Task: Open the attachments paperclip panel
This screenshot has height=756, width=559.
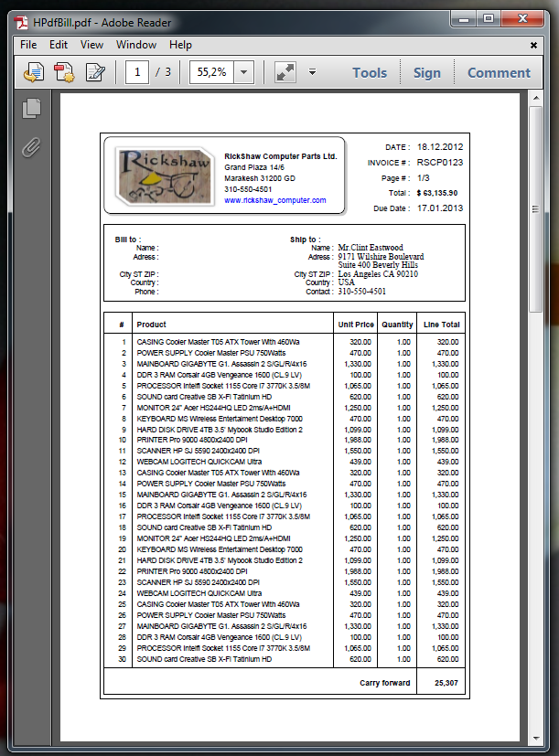Action: [x=31, y=147]
